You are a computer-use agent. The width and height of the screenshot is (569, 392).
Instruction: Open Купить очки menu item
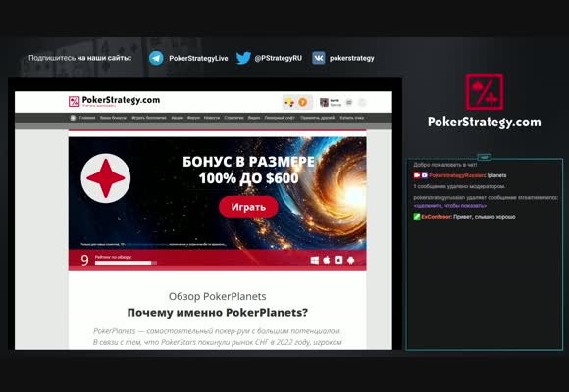[351, 118]
